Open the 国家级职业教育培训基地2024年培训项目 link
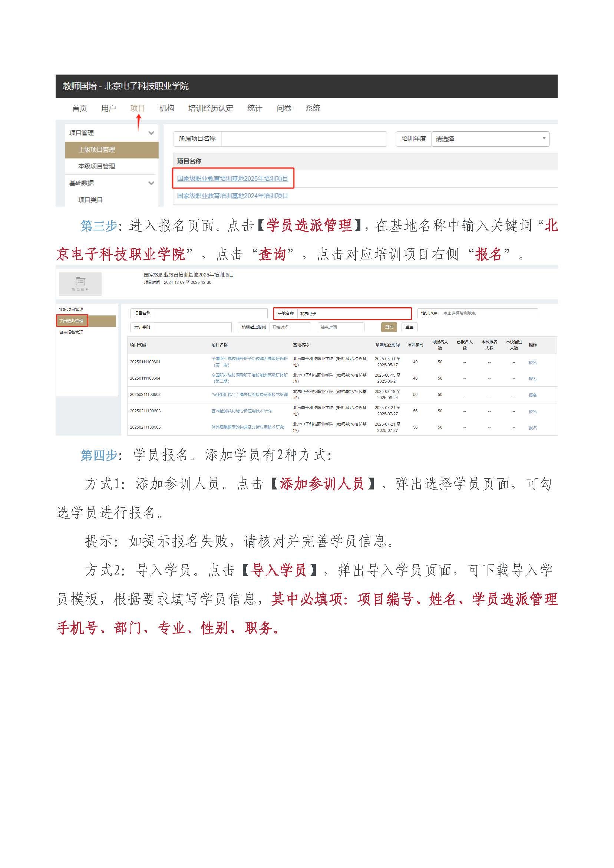The width and height of the screenshot is (614, 868). [232, 196]
